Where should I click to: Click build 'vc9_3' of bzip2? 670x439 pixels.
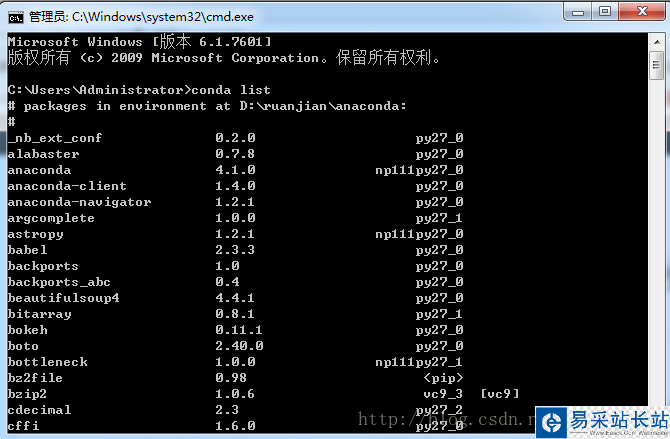point(443,394)
